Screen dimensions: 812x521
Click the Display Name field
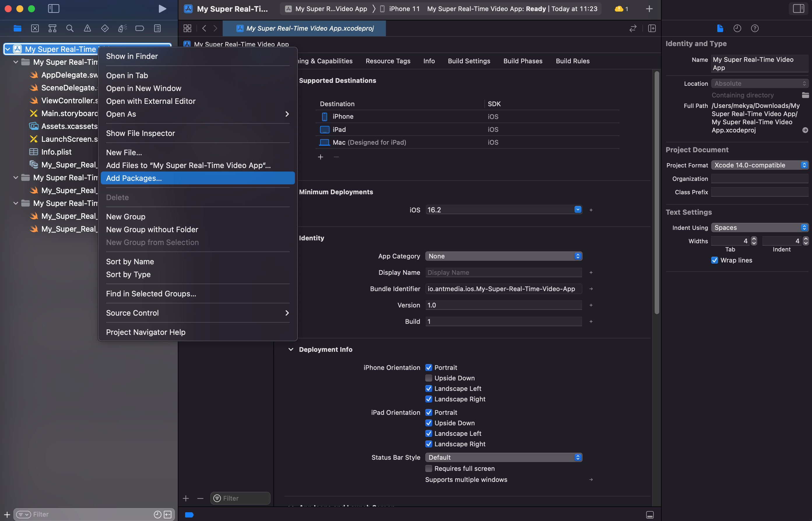503,272
